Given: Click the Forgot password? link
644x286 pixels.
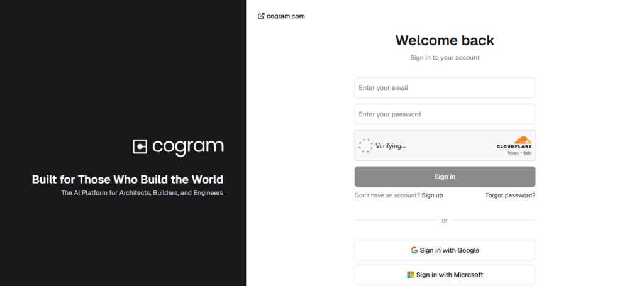Looking at the screenshot, I should click(510, 195).
